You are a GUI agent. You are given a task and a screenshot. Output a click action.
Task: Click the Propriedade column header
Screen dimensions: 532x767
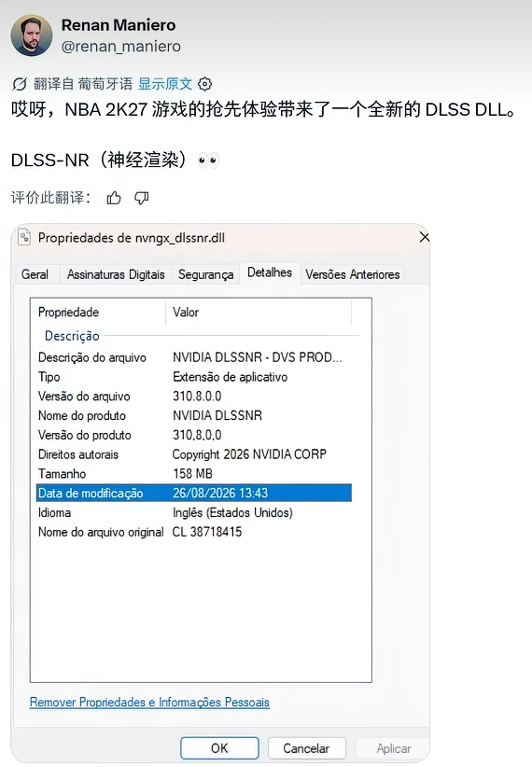(x=98, y=312)
